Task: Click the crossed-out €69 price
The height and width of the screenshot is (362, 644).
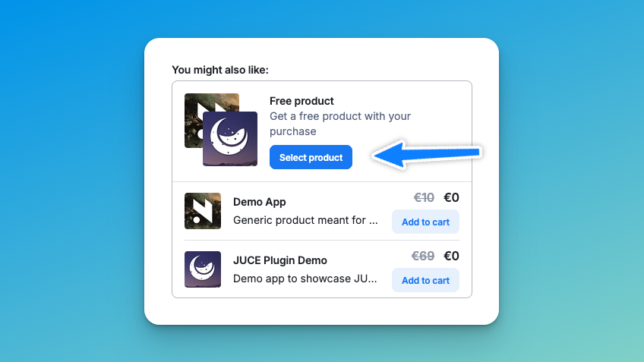Action: click(x=424, y=256)
